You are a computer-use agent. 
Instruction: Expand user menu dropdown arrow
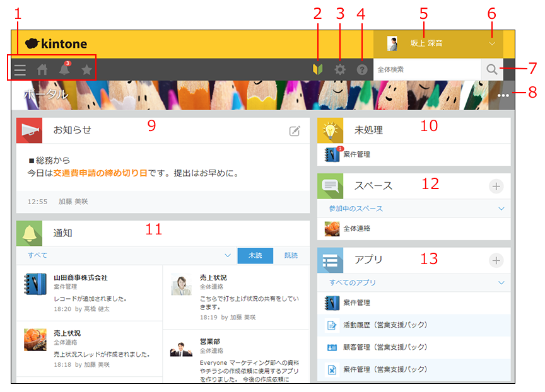coord(492,43)
